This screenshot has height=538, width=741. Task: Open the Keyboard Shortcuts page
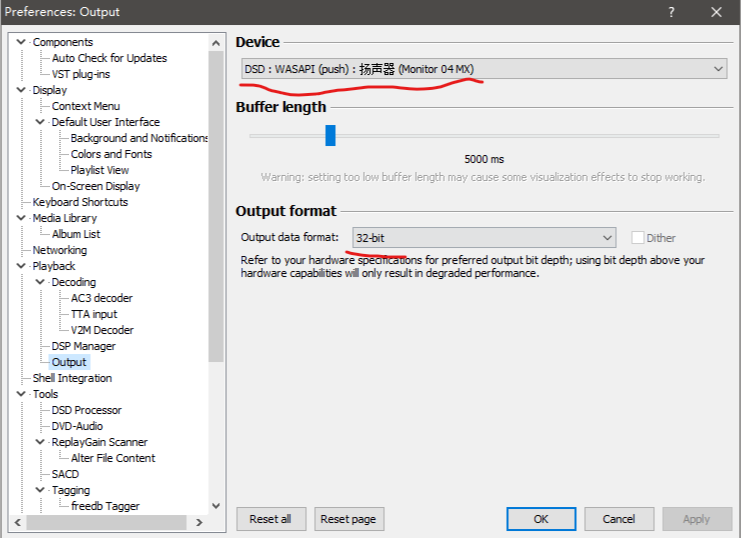(80, 202)
